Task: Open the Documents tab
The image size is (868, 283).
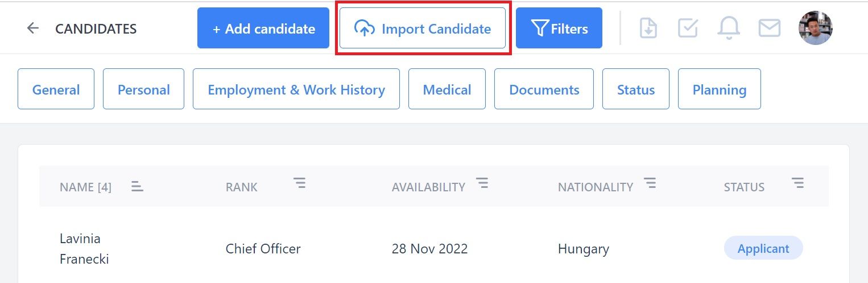Action: point(544,89)
